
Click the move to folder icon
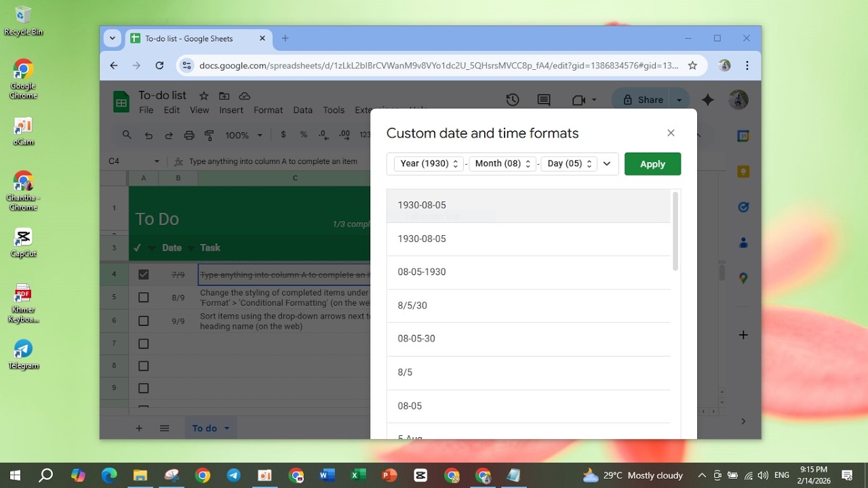(x=224, y=96)
